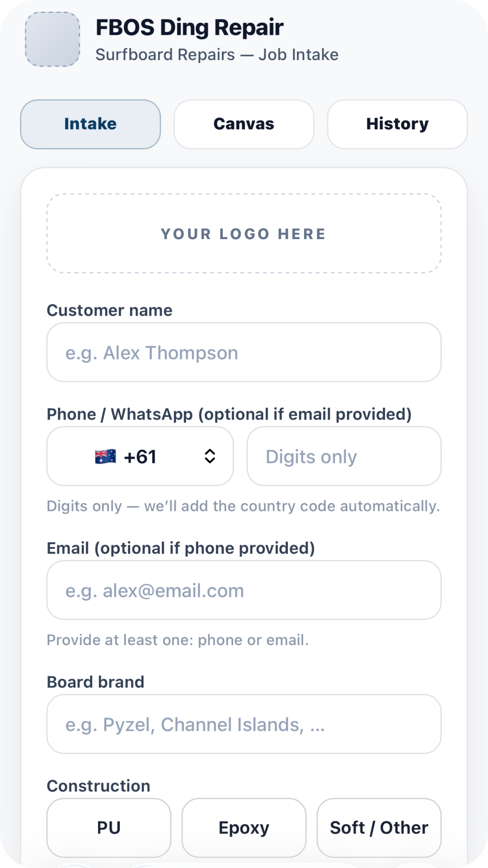The height and width of the screenshot is (868, 488).
Task: Click the Phone / WhatsApp field label
Action: 229,414
